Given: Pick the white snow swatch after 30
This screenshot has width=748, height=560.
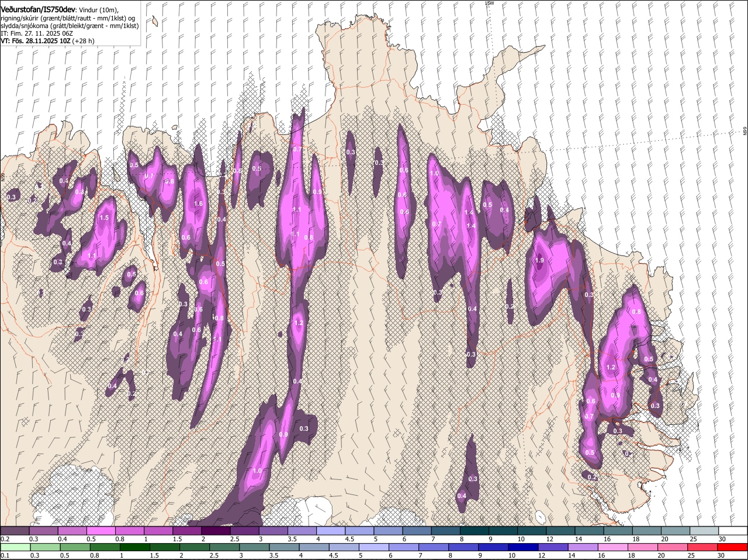Looking at the screenshot, I should 733,531.
